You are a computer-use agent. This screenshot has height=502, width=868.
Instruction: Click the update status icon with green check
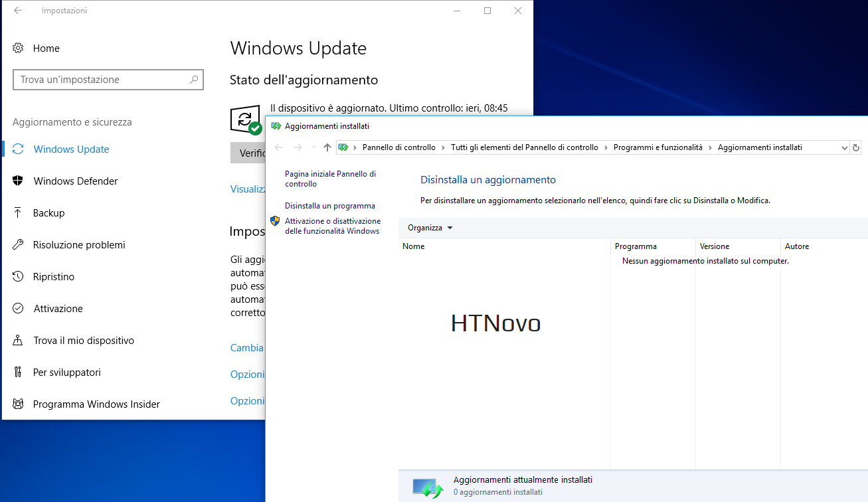[246, 120]
